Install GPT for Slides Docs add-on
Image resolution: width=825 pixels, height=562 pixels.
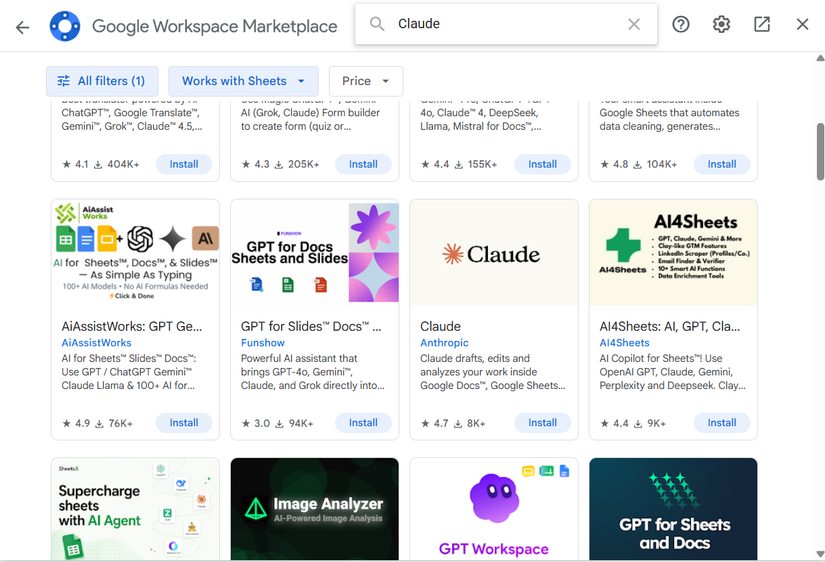tap(363, 423)
